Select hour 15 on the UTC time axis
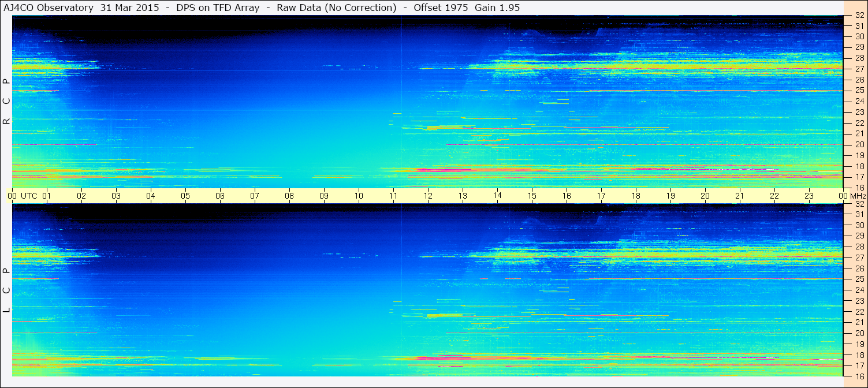The width and height of the screenshot is (868, 388). (x=532, y=196)
